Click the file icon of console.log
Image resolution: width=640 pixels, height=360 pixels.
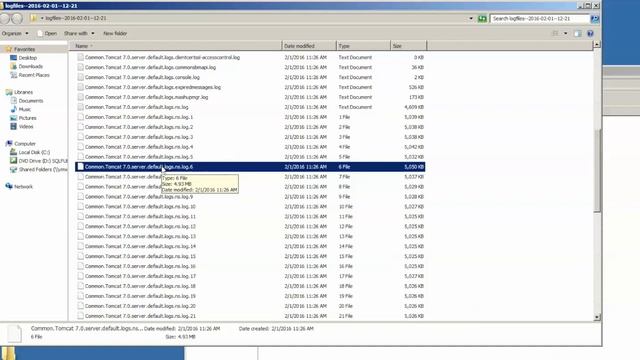(x=80, y=77)
